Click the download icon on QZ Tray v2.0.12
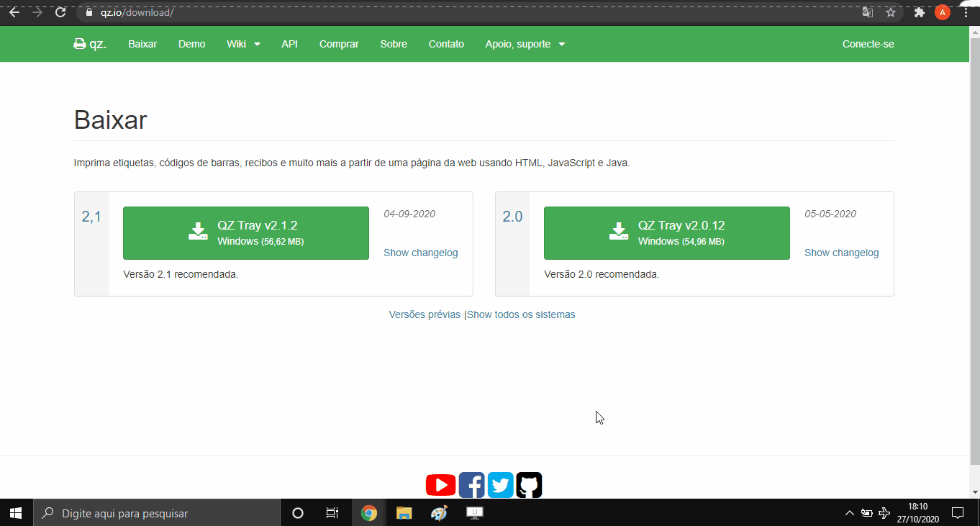This screenshot has width=980, height=526. click(618, 232)
